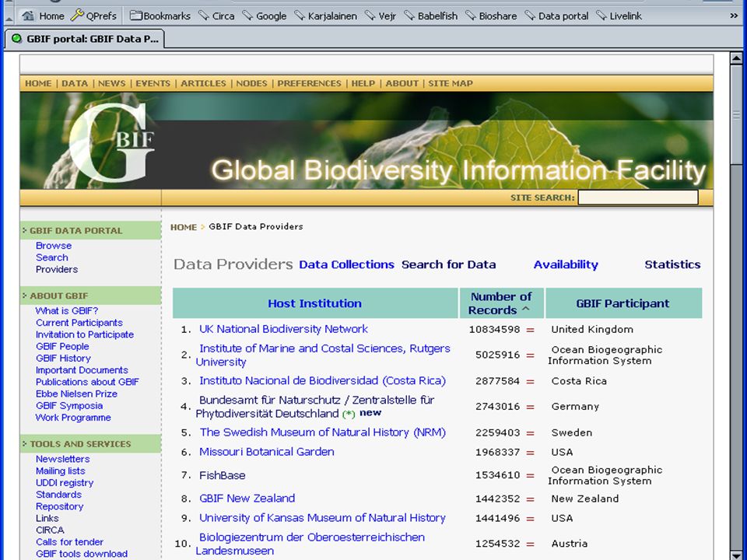Click the Bioshare bookmark tag icon
This screenshot has width=747, height=560.
tap(471, 16)
